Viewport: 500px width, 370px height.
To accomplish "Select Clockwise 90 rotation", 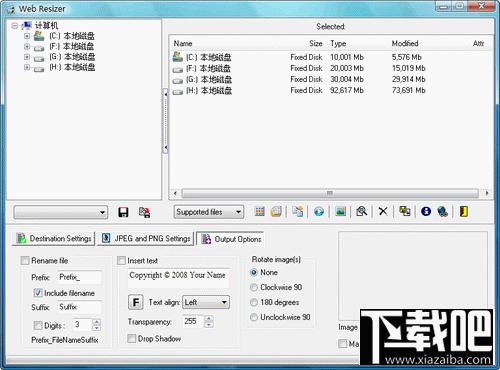I will [254, 287].
